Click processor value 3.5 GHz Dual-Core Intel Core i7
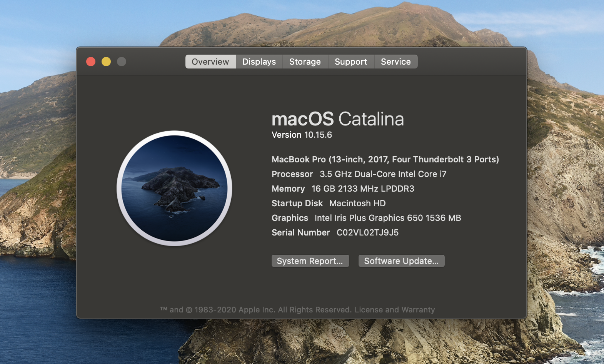604x364 pixels. tap(383, 174)
